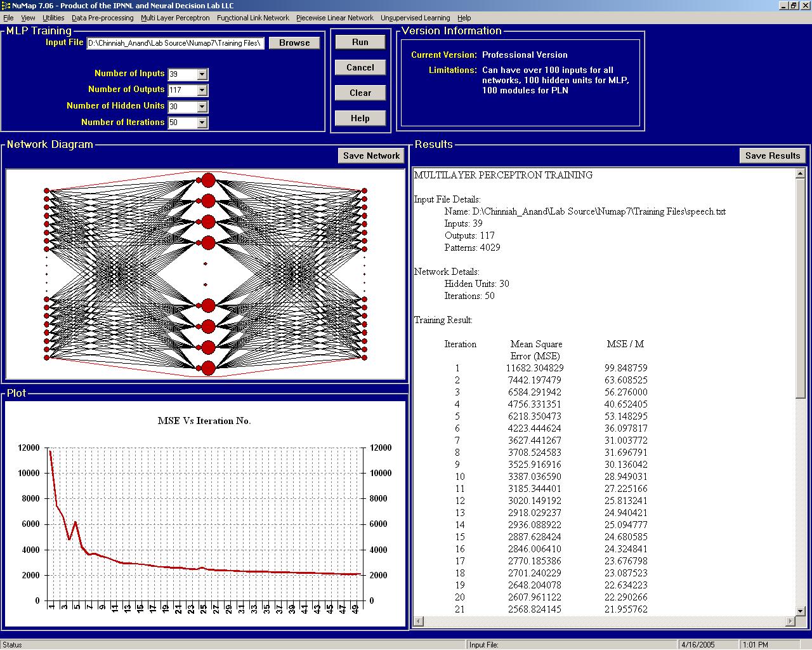Viewport: 812px width, 650px height.
Task: Open the File menu
Action: point(8,18)
